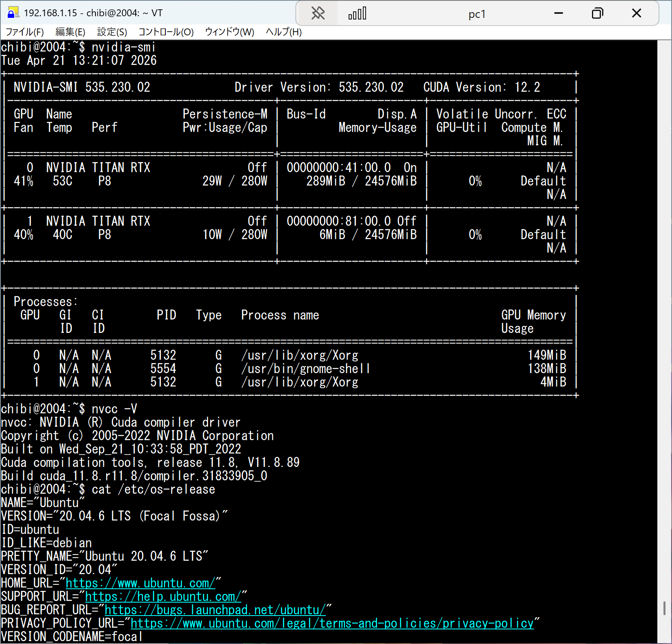
Task: Restore down the pc1 remote session window
Action: coord(597,13)
